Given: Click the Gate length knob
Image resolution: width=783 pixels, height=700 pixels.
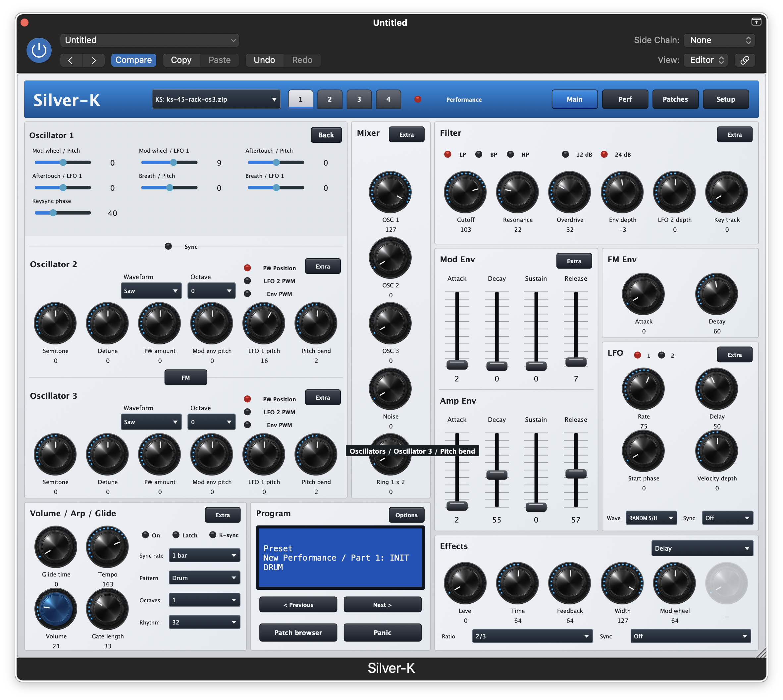Looking at the screenshot, I should point(107,609).
